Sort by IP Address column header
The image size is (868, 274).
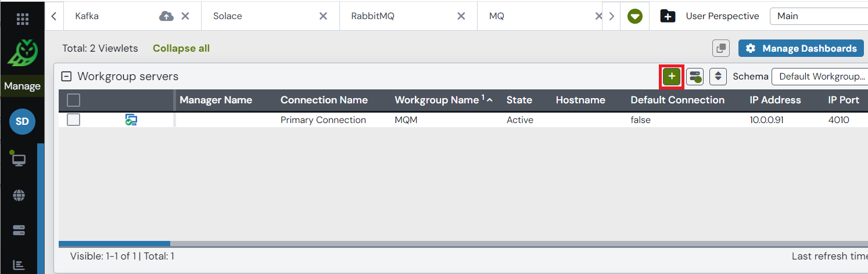pos(775,100)
